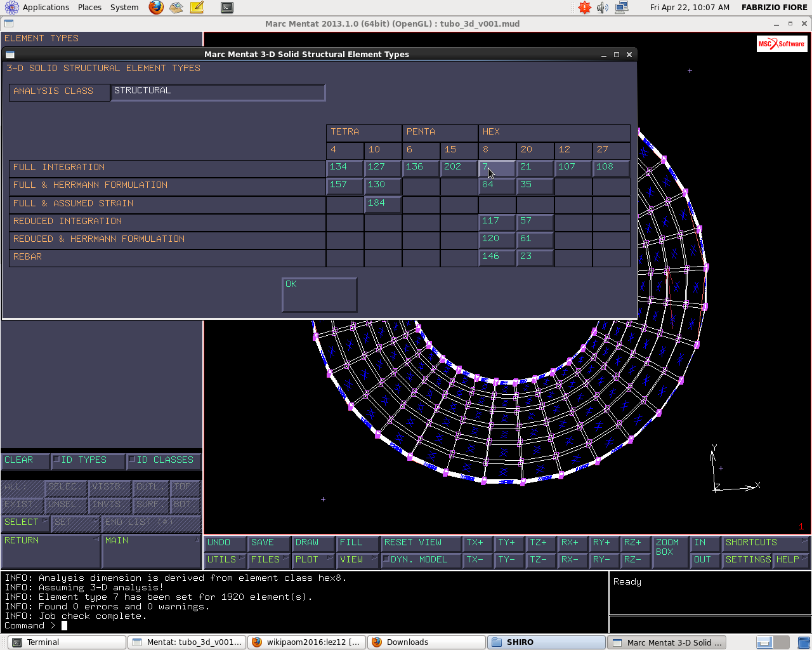Open the Applications menu
This screenshot has width=812, height=650.
coord(46,8)
